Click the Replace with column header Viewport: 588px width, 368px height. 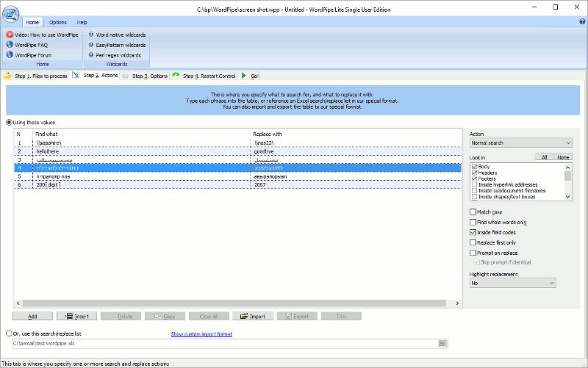(x=356, y=134)
